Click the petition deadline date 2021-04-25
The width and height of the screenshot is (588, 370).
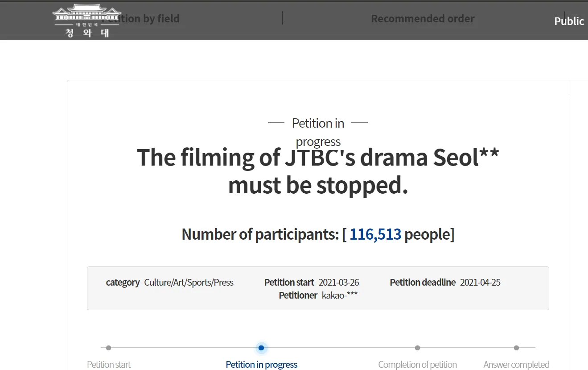[480, 283]
